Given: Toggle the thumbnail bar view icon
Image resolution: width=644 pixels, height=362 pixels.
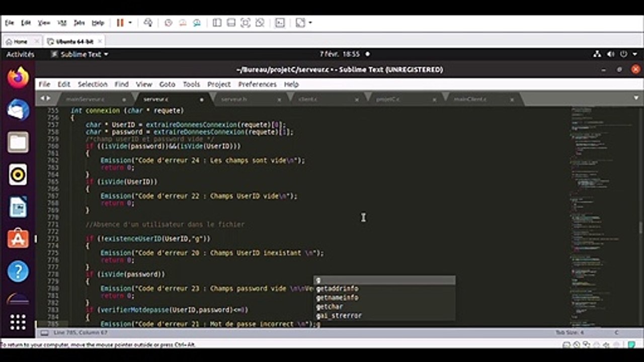Looking at the screenshot, I should pos(231,23).
